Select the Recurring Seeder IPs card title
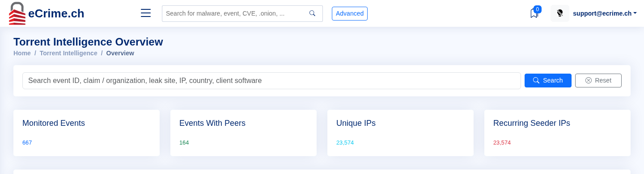 [x=532, y=123]
